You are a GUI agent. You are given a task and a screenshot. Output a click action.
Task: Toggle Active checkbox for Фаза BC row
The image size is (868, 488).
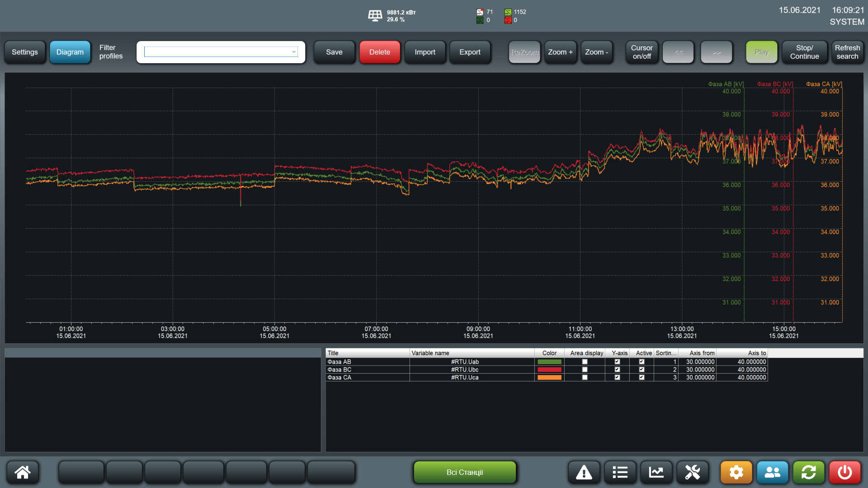[643, 370]
